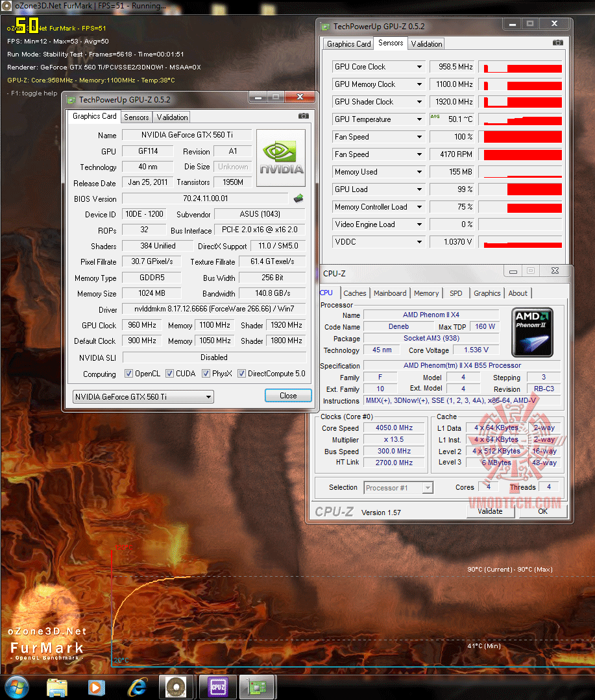The width and height of the screenshot is (595, 700).
Task: Switch to CPU-Z Memory tab
Action: tap(426, 293)
